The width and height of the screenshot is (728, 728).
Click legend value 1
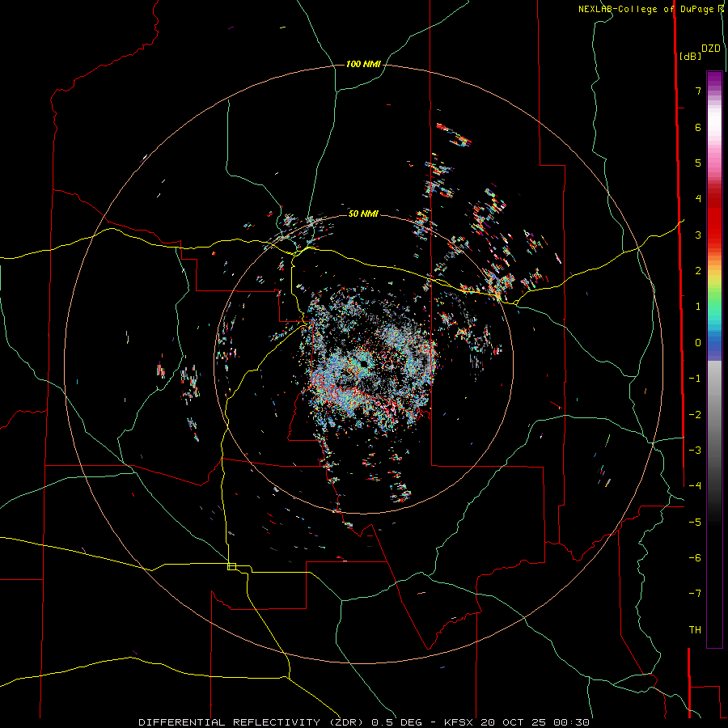point(698,307)
